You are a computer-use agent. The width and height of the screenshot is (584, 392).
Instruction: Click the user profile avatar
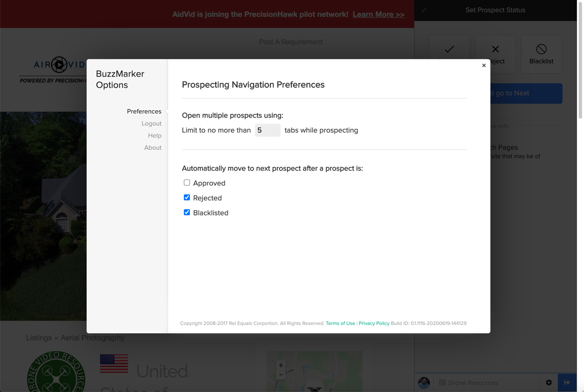click(x=424, y=383)
